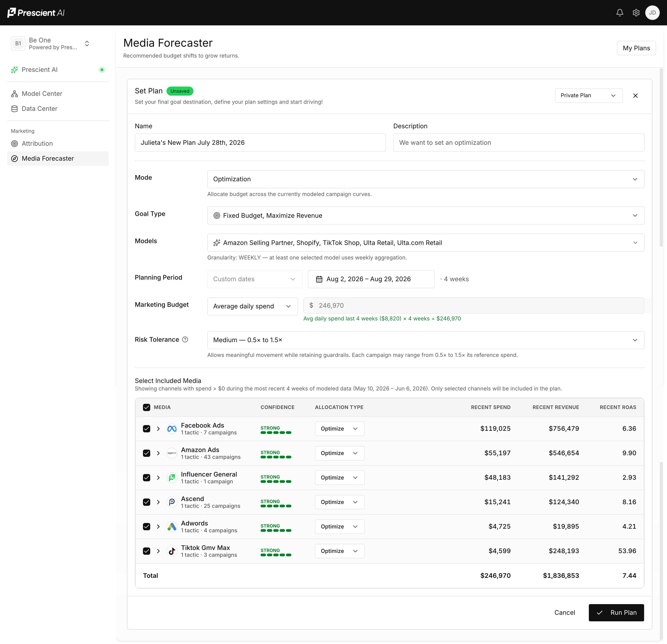This screenshot has width=667, height=644.
Task: Open the Models dropdown
Action: pos(425,243)
